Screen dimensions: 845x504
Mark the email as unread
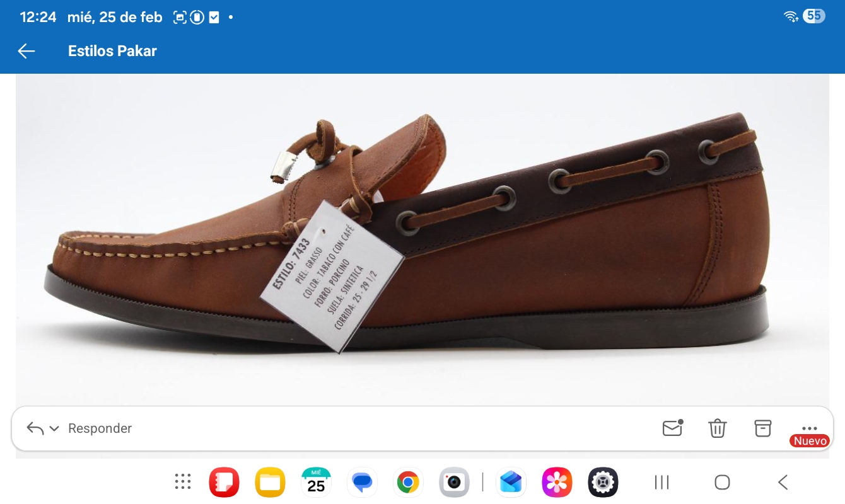[x=672, y=428]
